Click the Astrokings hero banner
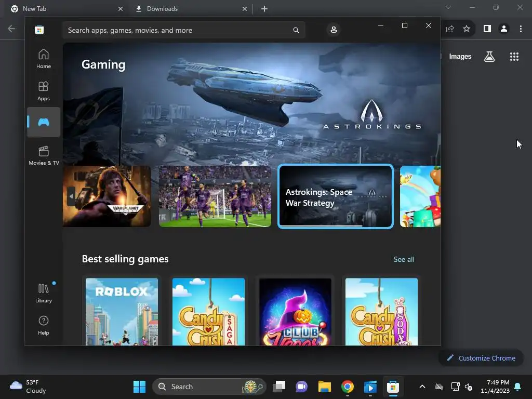Image resolution: width=532 pixels, height=399 pixels. tap(252, 103)
